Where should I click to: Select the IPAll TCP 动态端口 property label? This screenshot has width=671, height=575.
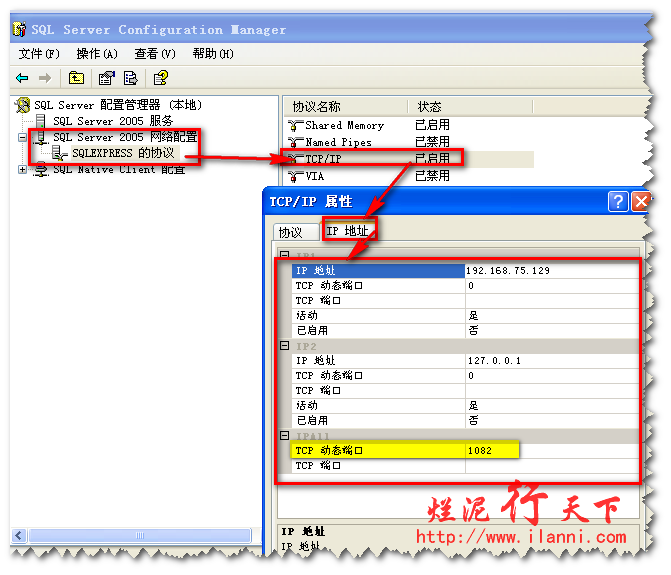(378, 451)
